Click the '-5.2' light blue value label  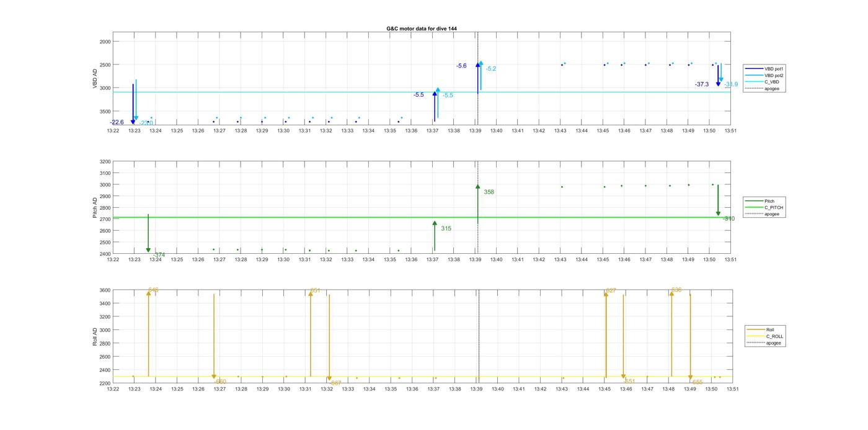pyautogui.click(x=490, y=69)
